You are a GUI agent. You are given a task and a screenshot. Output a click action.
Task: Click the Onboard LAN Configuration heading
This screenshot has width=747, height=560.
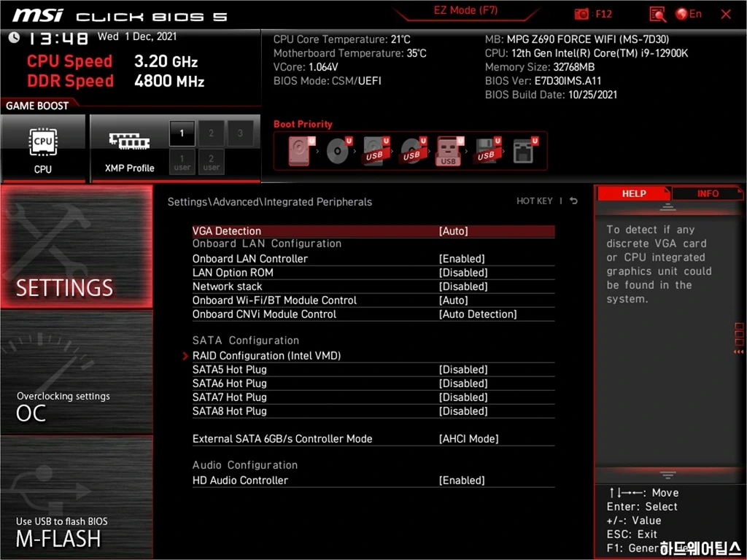point(267,244)
